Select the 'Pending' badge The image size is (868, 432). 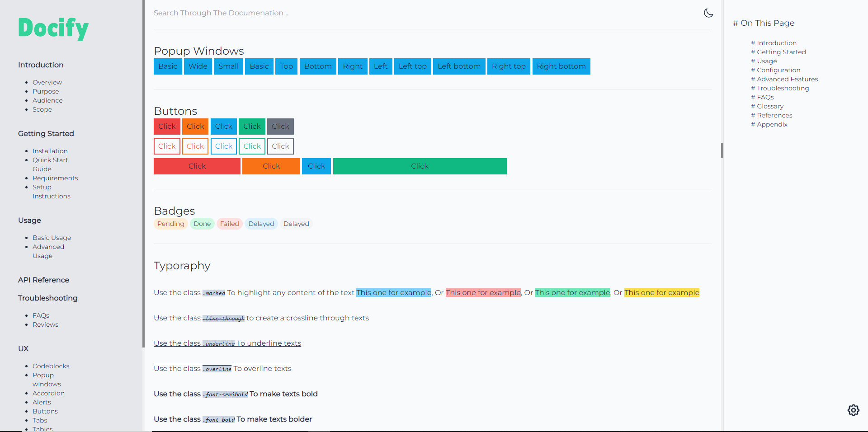point(170,223)
